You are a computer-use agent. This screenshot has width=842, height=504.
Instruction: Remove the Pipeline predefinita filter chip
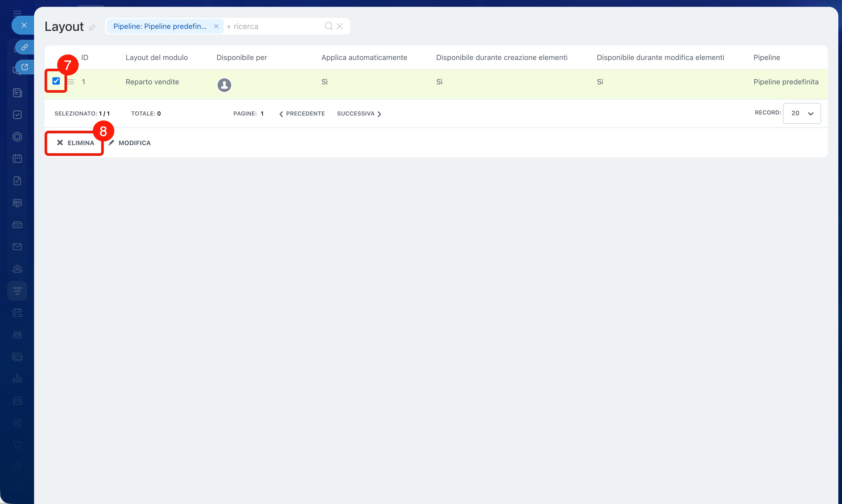pos(216,26)
